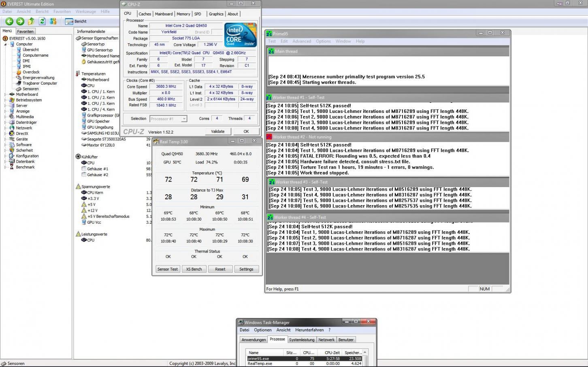588x367 pixels.
Task: Click the Kühllüfter fan icon
Action: (78, 157)
